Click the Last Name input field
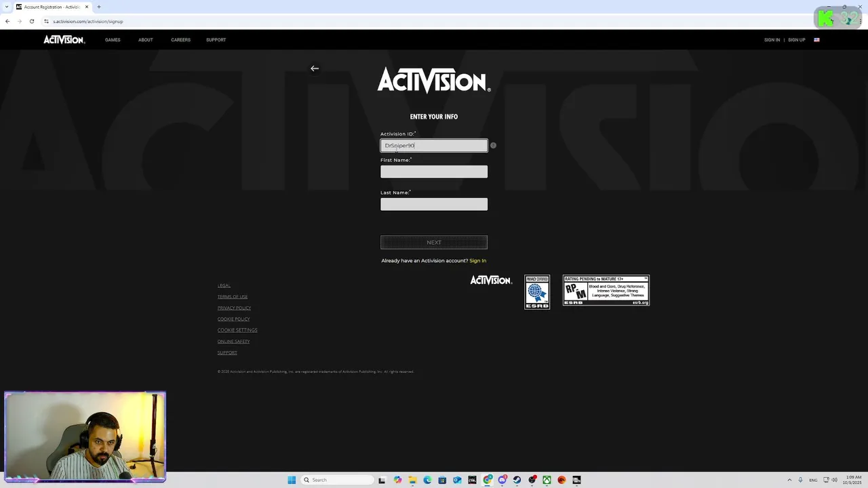The height and width of the screenshot is (488, 868). point(434,204)
